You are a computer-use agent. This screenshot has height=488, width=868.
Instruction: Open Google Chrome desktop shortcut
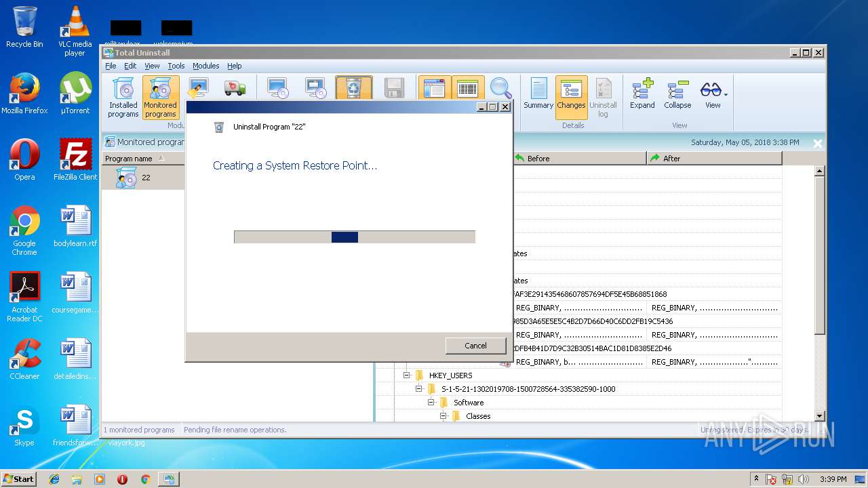[x=24, y=230]
